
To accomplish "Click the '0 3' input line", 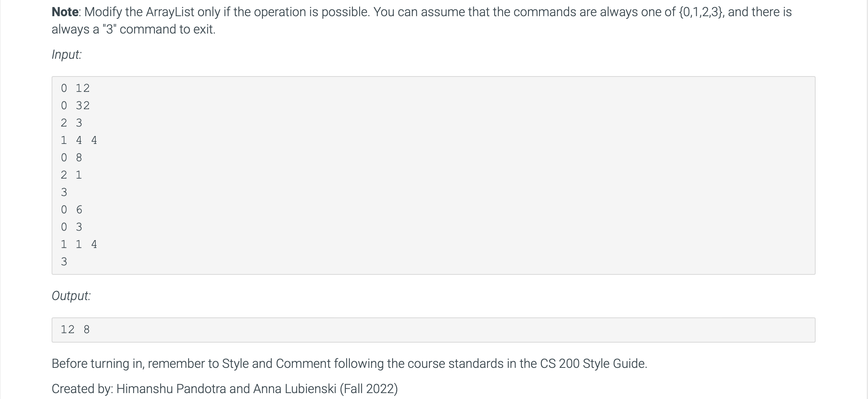I will pyautogui.click(x=72, y=227).
